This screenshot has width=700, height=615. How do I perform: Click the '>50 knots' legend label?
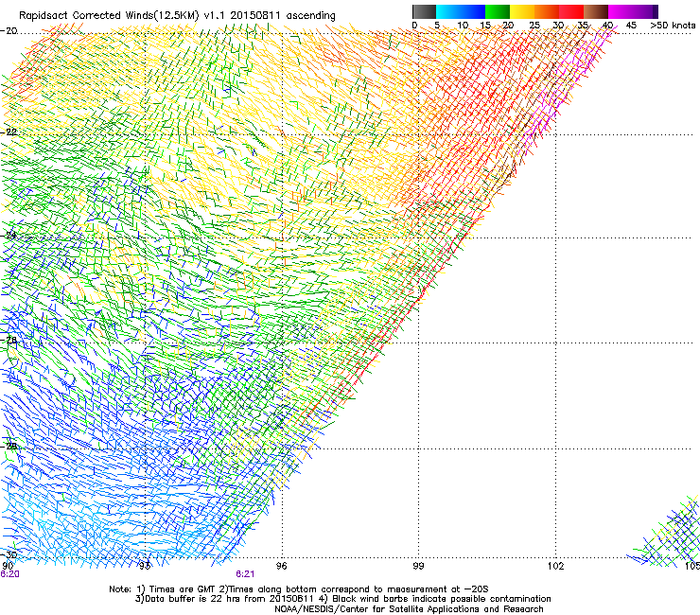coord(673,25)
